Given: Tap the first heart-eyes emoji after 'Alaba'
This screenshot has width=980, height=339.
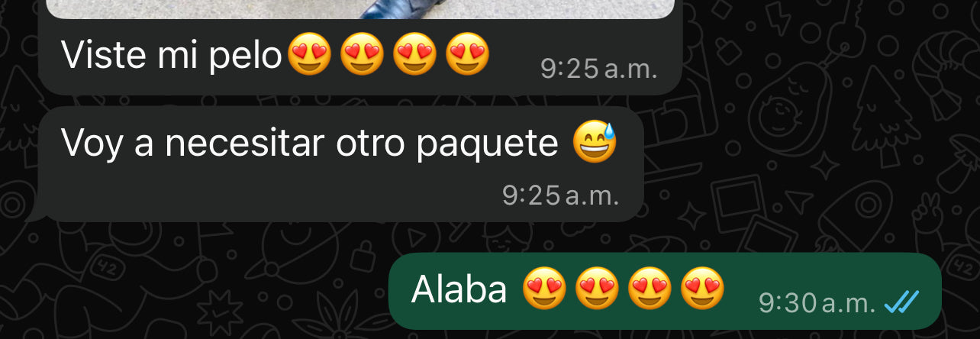Looking at the screenshot, I should coord(545,290).
